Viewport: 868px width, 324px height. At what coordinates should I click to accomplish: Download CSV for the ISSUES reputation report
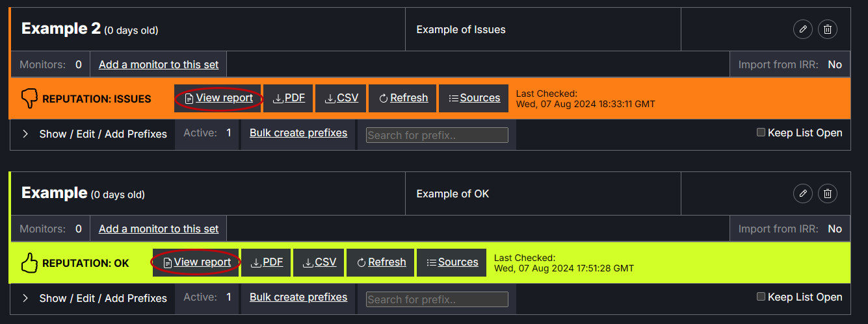tap(342, 98)
